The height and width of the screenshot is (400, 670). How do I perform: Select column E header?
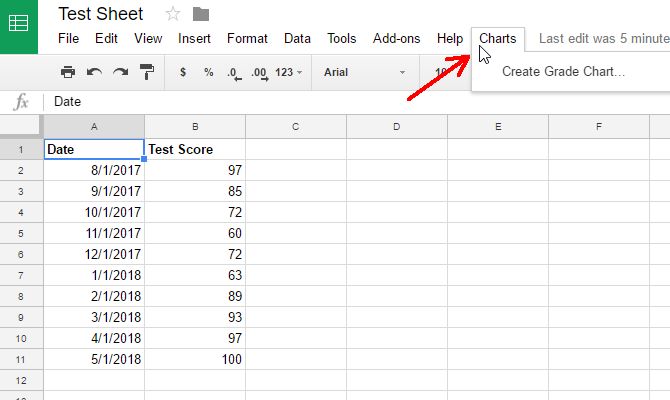pos(498,126)
